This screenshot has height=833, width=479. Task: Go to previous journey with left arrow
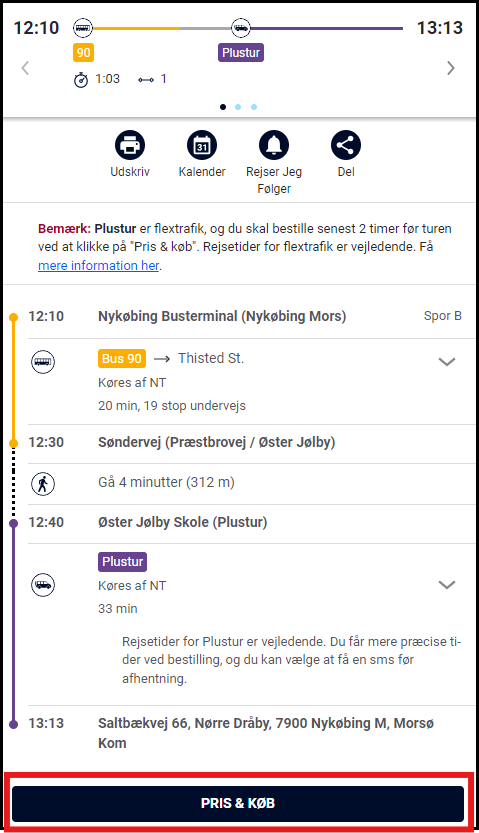click(x=25, y=68)
